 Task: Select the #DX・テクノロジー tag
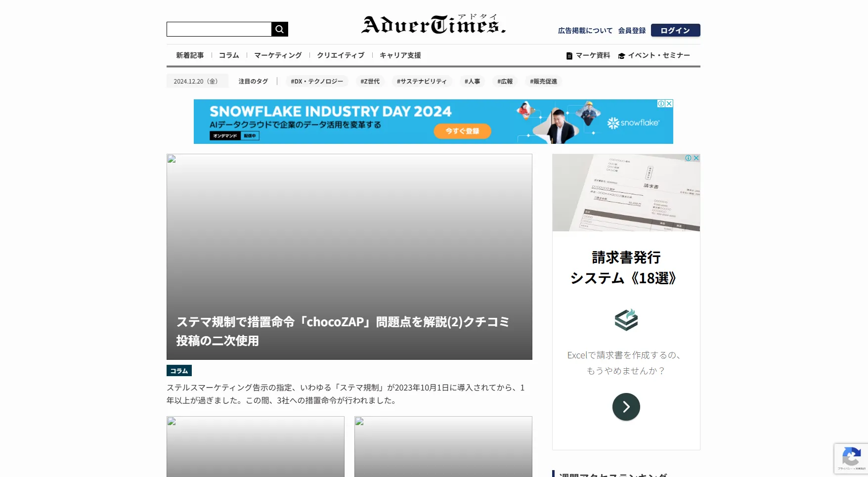tap(317, 81)
